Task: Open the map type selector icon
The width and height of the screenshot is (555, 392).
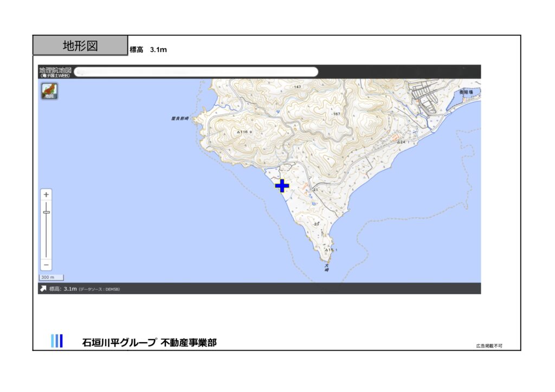Action: click(x=49, y=91)
